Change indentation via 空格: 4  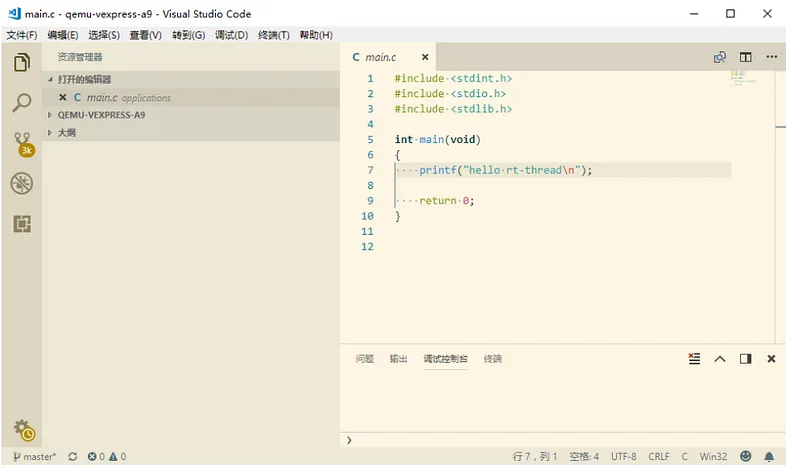[584, 456]
